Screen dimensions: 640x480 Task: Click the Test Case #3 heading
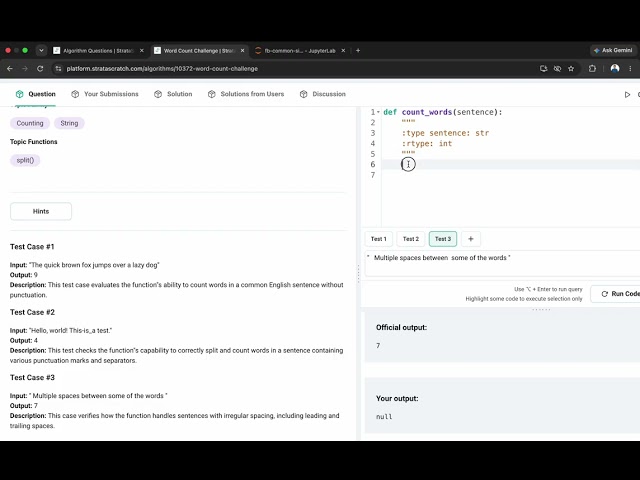[32, 378]
